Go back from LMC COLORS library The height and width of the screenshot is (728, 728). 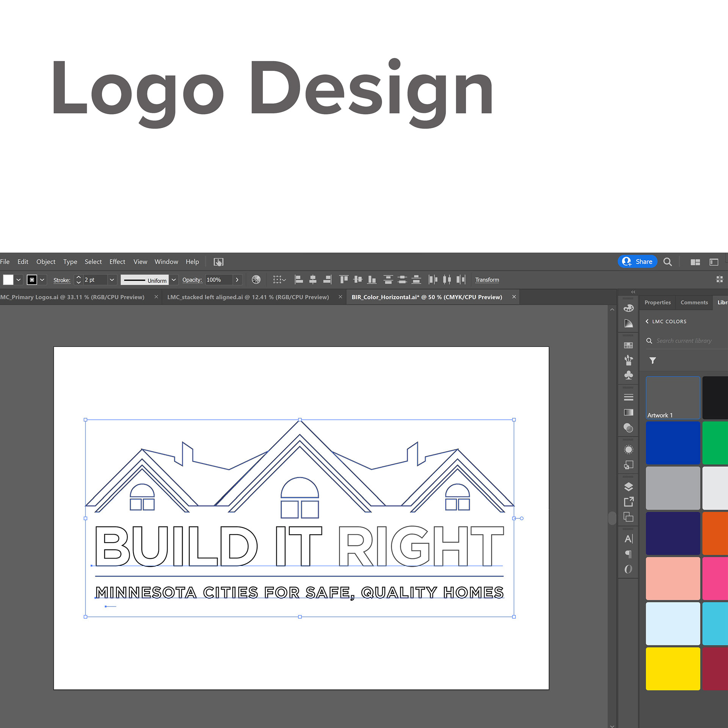point(647,321)
